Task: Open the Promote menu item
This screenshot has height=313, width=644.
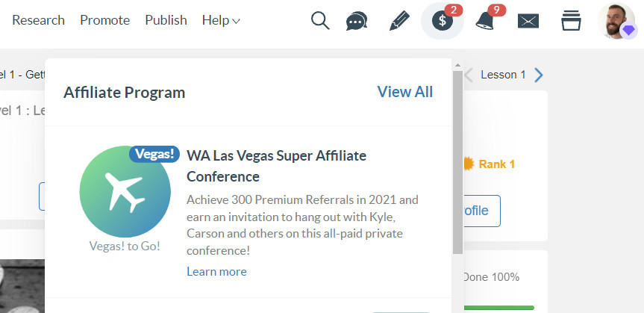Action: [105, 20]
